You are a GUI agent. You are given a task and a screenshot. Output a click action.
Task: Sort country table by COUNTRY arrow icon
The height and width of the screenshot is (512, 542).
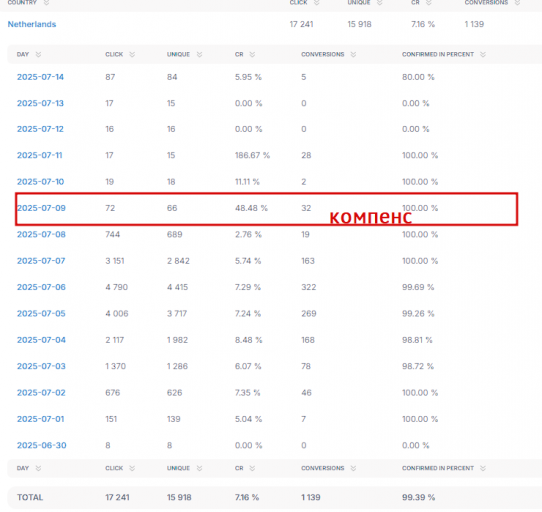[46, 3]
